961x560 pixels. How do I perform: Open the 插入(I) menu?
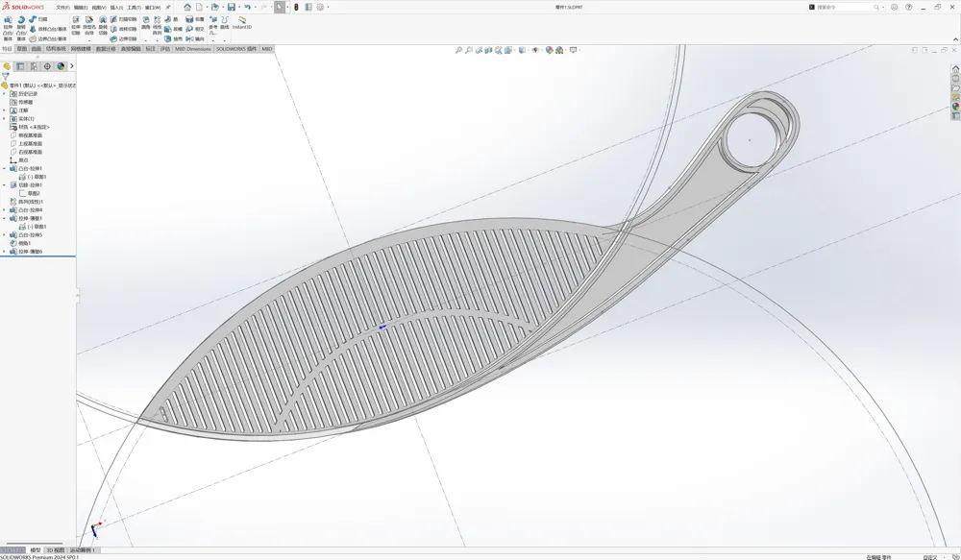116,8
